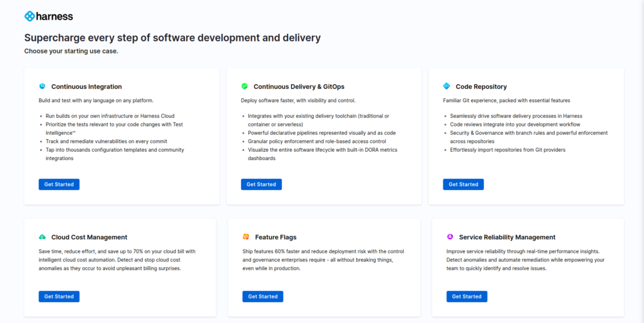Viewport: 644px width, 323px height.
Task: Click the Harness logo icon
Action: [30, 16]
